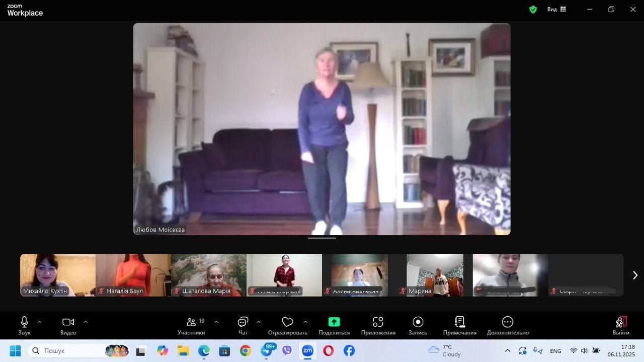Screen dimensions: 644x362
Task: Toggle the microphone mute button
Action: point(24,322)
